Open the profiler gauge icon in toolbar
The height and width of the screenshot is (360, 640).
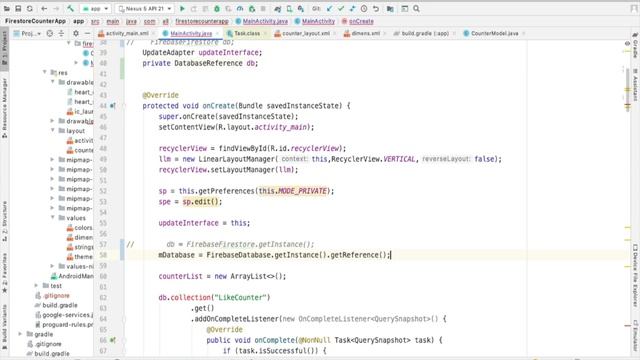pyautogui.click(x=240, y=9)
